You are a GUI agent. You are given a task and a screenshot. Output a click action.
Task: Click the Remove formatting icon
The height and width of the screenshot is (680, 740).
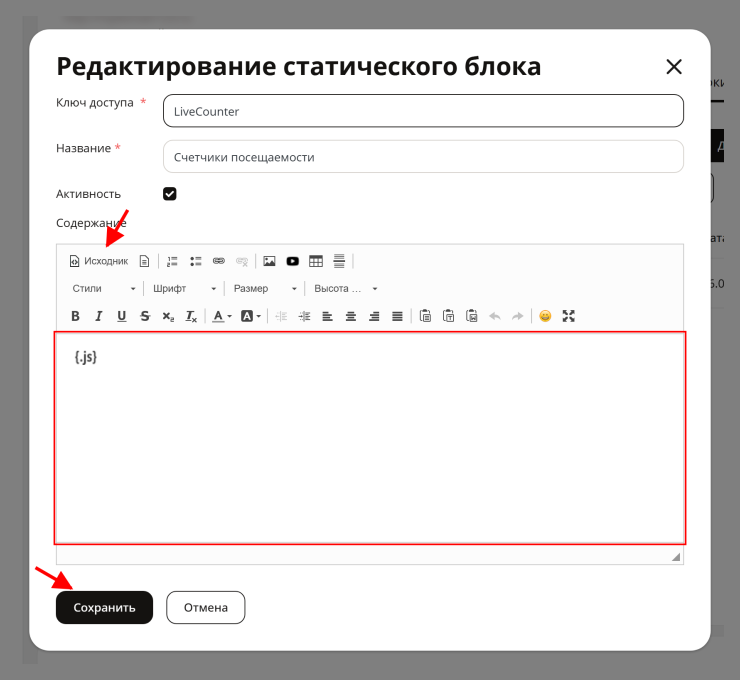pos(191,316)
